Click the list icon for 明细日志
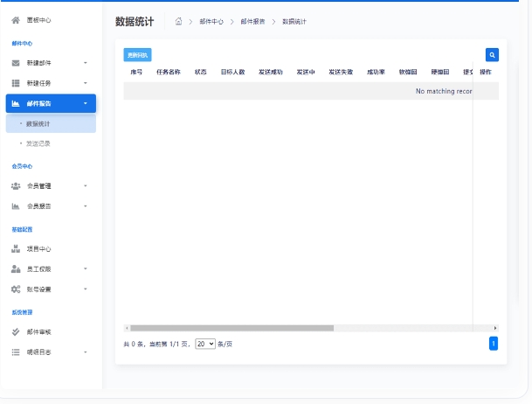This screenshot has height=404, width=532. 16,352
